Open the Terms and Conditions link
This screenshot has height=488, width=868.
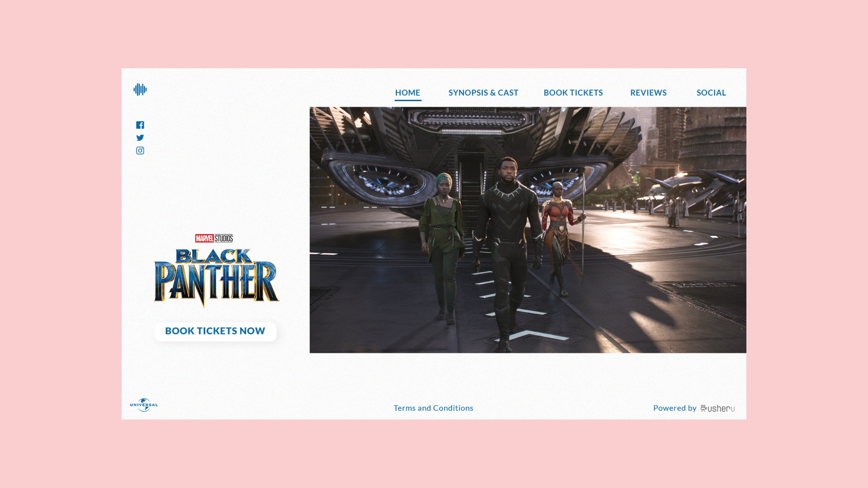pyautogui.click(x=433, y=408)
